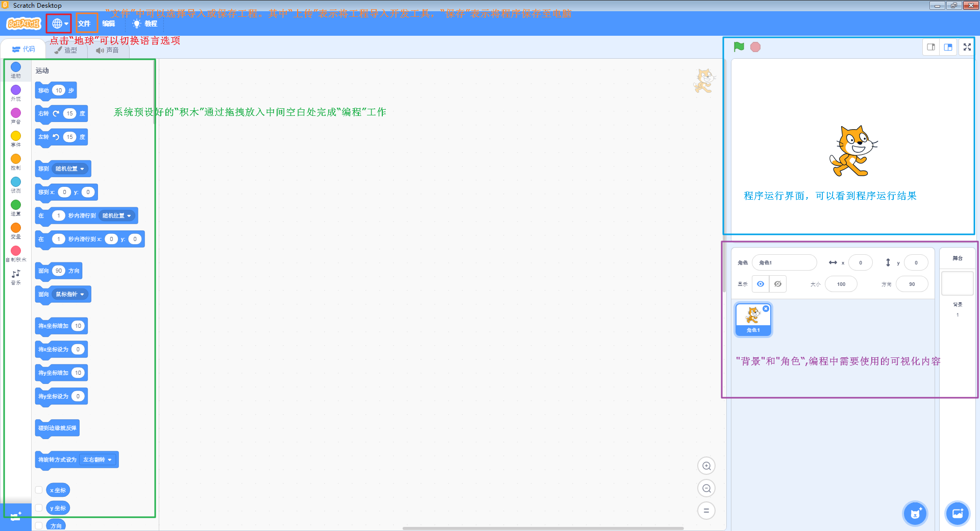
Task: Click the Scratch cat on stage
Action: point(853,151)
